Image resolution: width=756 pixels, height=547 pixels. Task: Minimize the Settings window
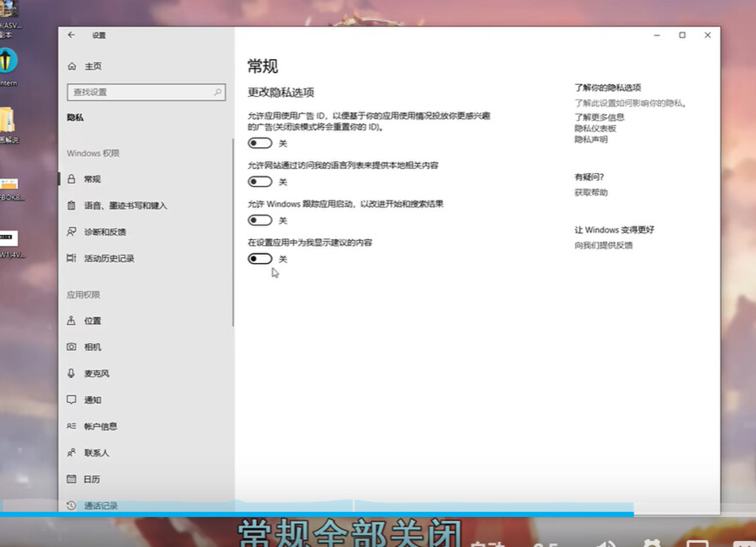tap(657, 35)
